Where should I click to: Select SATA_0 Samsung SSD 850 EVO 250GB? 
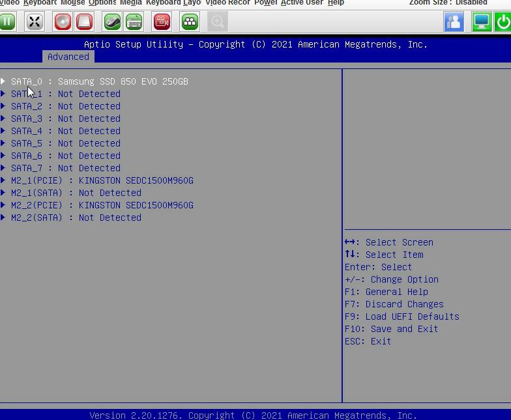point(99,81)
